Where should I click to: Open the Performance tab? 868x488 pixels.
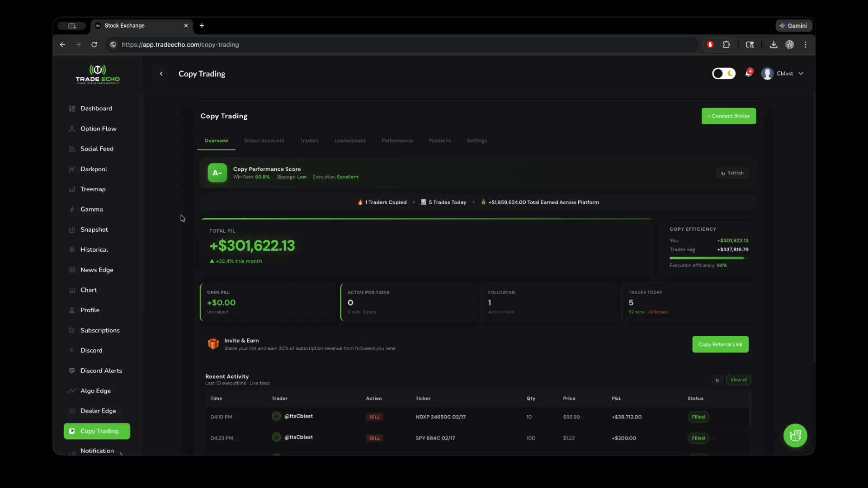[x=397, y=141]
